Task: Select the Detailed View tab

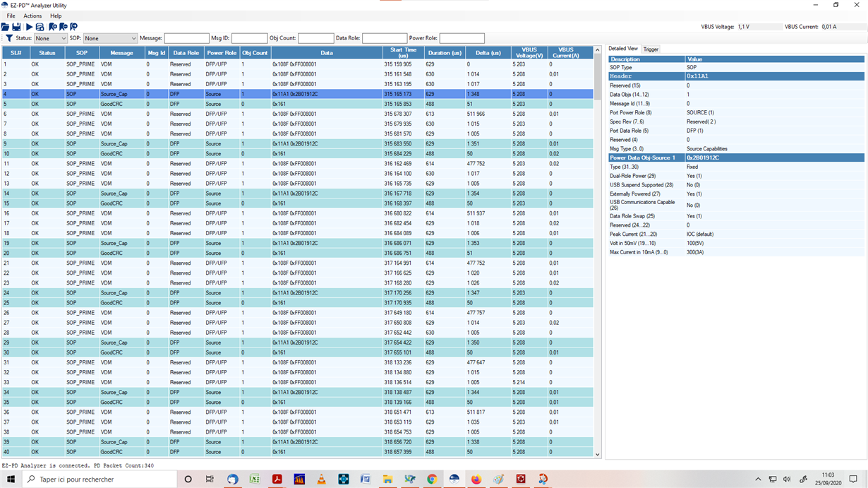Action: click(623, 49)
